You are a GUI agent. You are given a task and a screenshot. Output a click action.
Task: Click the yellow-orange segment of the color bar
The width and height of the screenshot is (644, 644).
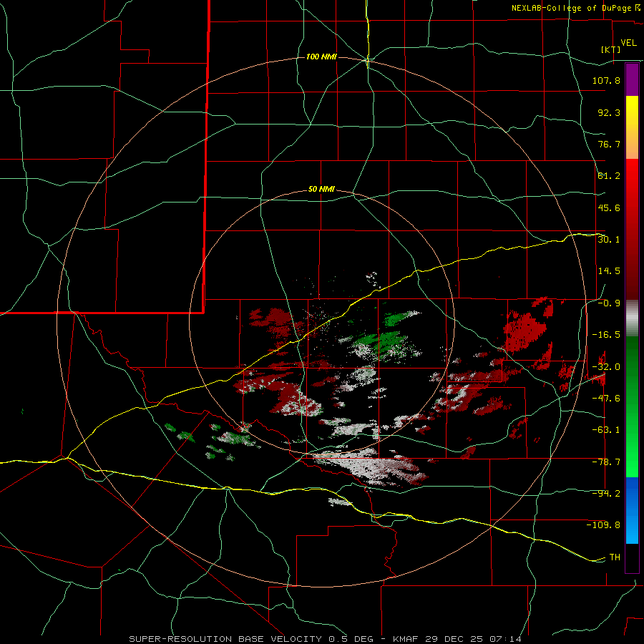(x=632, y=127)
